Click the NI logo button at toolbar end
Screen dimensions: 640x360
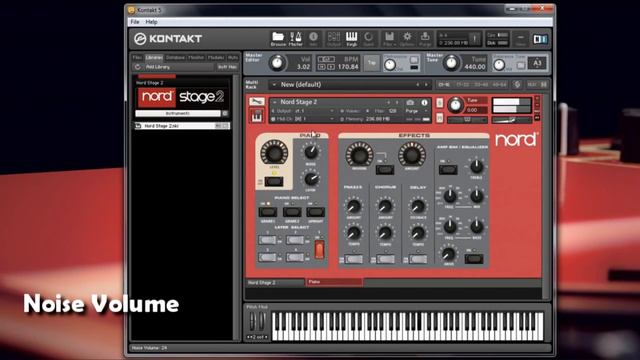pos(540,39)
